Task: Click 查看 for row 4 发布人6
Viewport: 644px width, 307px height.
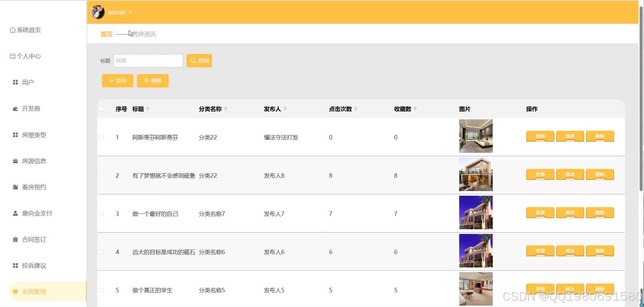Action: click(x=540, y=251)
